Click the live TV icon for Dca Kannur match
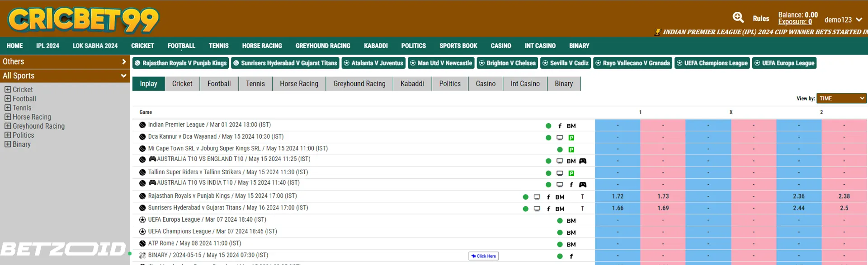Viewport: 868px width, 265px height. pos(560,138)
